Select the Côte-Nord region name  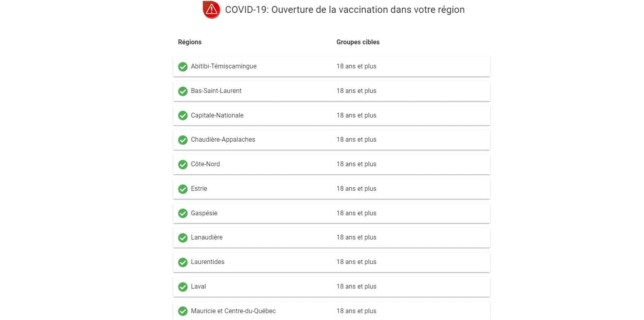click(x=205, y=164)
